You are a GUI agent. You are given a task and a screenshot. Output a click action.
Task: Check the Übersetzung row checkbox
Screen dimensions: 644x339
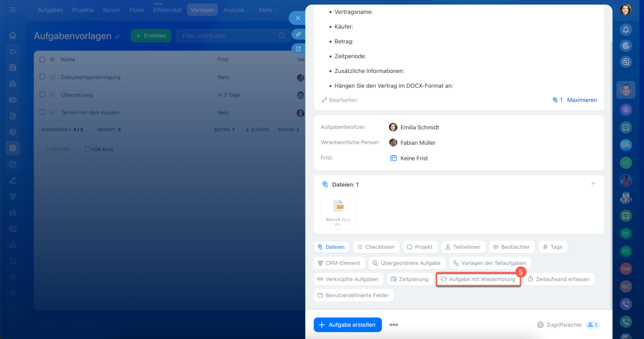[42, 95]
